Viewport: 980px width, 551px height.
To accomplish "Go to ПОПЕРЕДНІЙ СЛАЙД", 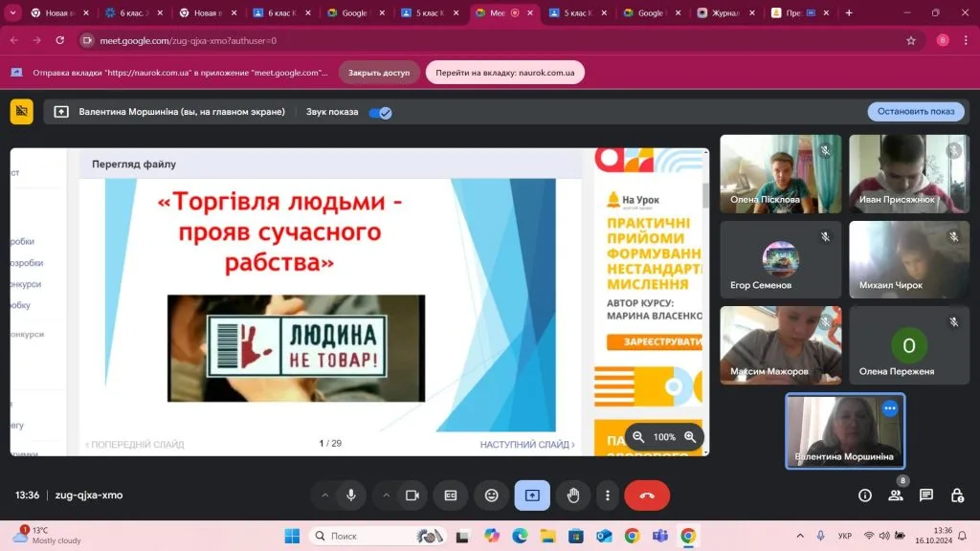I will 135,444.
